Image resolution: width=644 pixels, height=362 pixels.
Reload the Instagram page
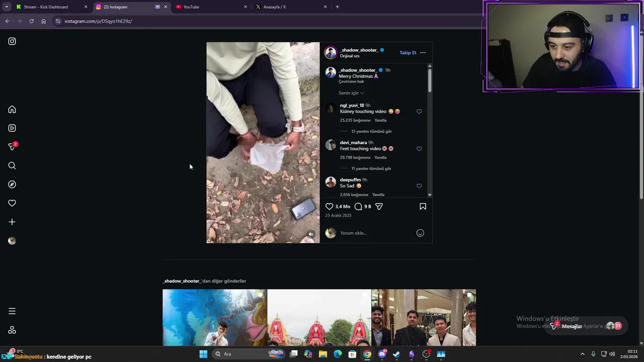[31, 21]
